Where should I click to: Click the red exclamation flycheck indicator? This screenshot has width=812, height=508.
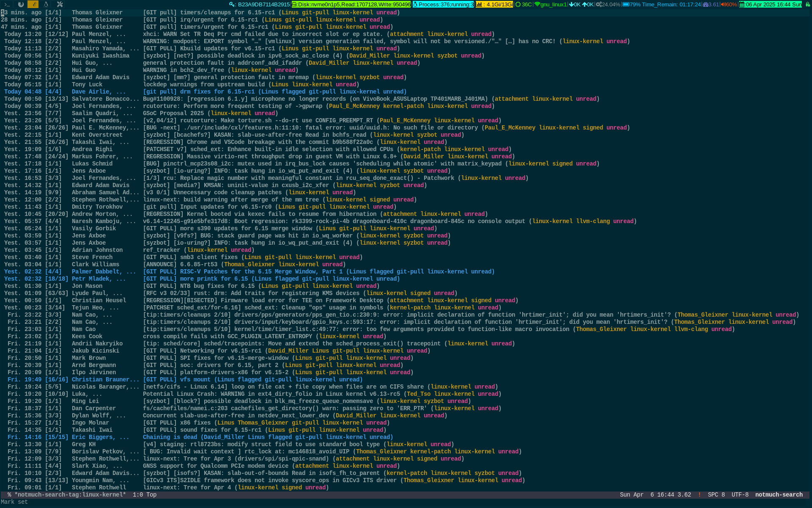(x=699, y=494)
